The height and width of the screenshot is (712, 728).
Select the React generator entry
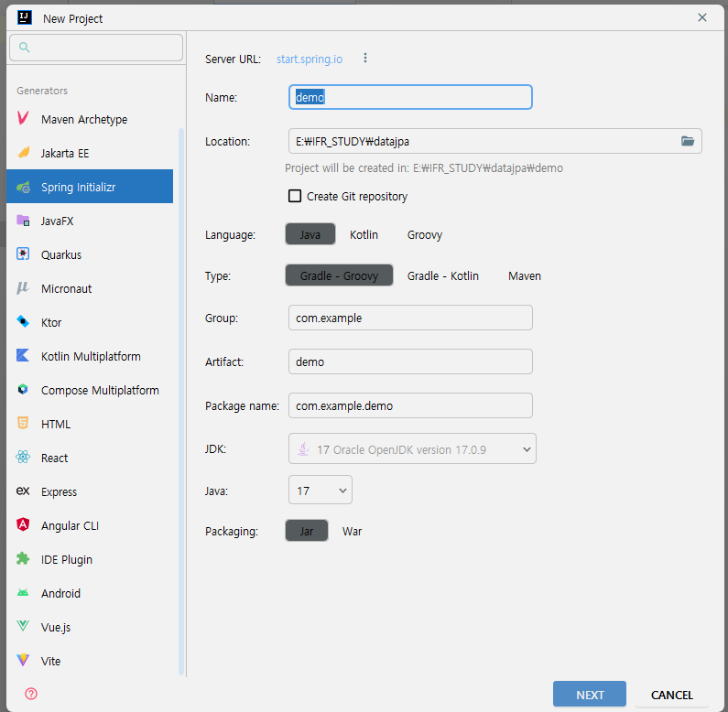[x=90, y=458]
